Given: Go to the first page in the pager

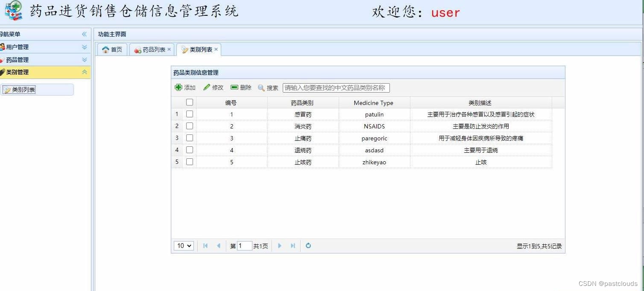Looking at the screenshot, I should coord(205,246).
